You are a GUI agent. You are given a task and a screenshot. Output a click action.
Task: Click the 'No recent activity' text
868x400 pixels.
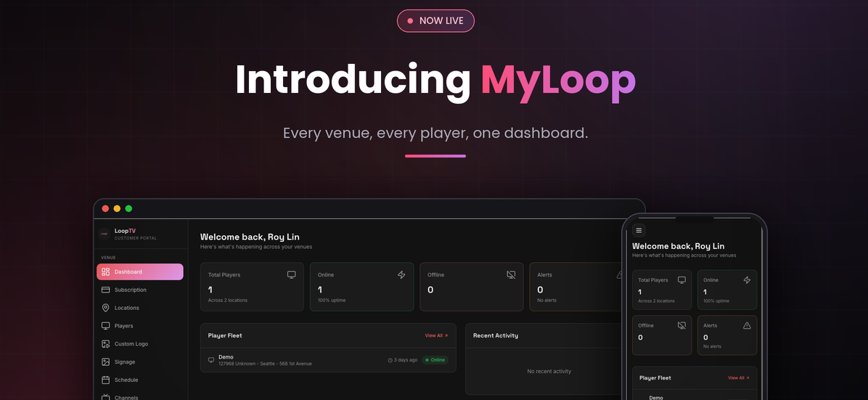coord(549,371)
